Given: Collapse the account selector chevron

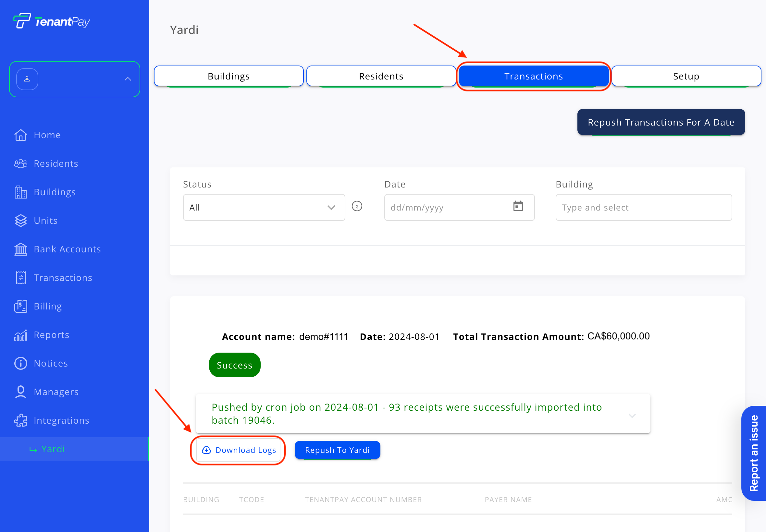Looking at the screenshot, I should tap(128, 79).
